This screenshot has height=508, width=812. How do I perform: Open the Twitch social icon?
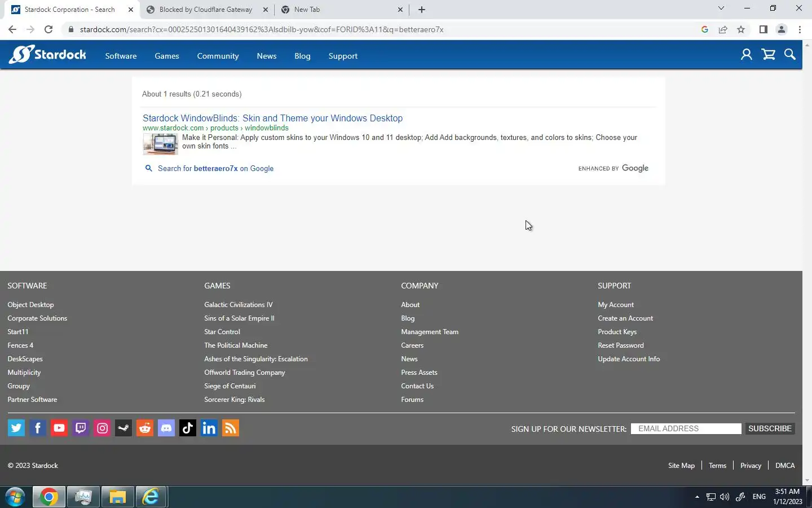coord(81,428)
